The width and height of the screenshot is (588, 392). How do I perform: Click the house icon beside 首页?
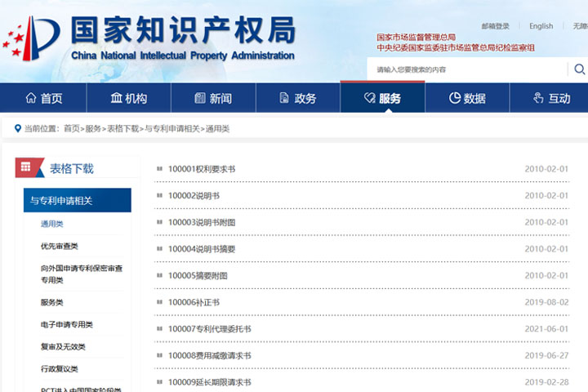31,98
